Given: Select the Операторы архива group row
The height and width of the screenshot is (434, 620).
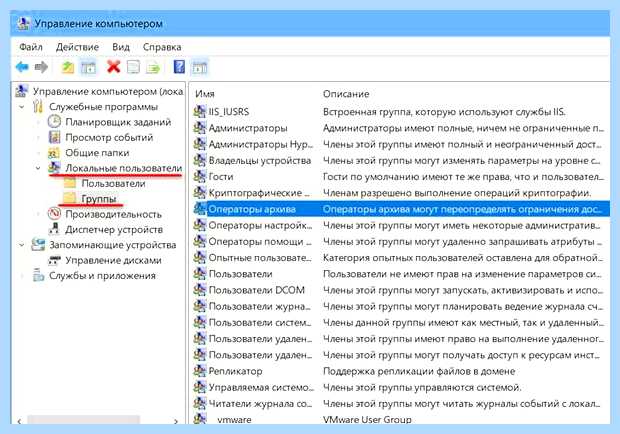Looking at the screenshot, I should tap(402, 209).
